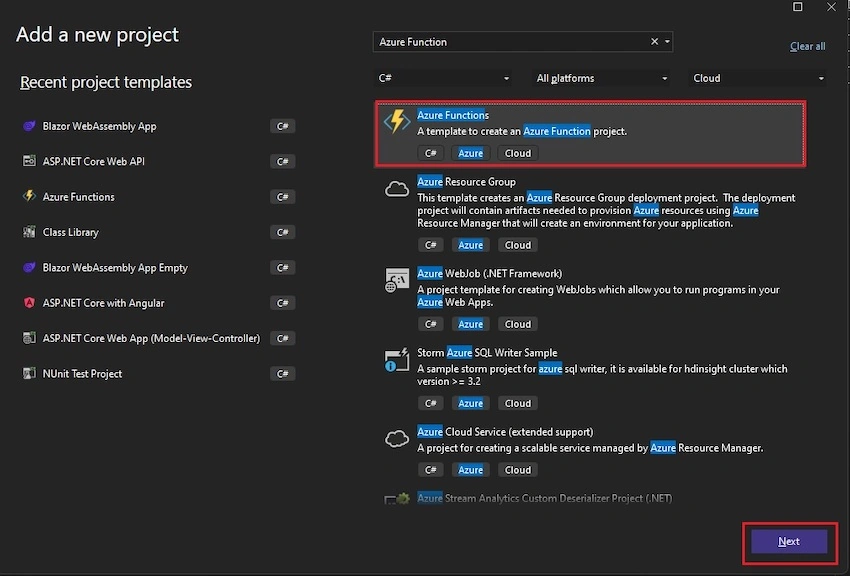The height and width of the screenshot is (576, 850).
Task: Choose recent template ASP.NET Core Web API
Action: (93, 161)
